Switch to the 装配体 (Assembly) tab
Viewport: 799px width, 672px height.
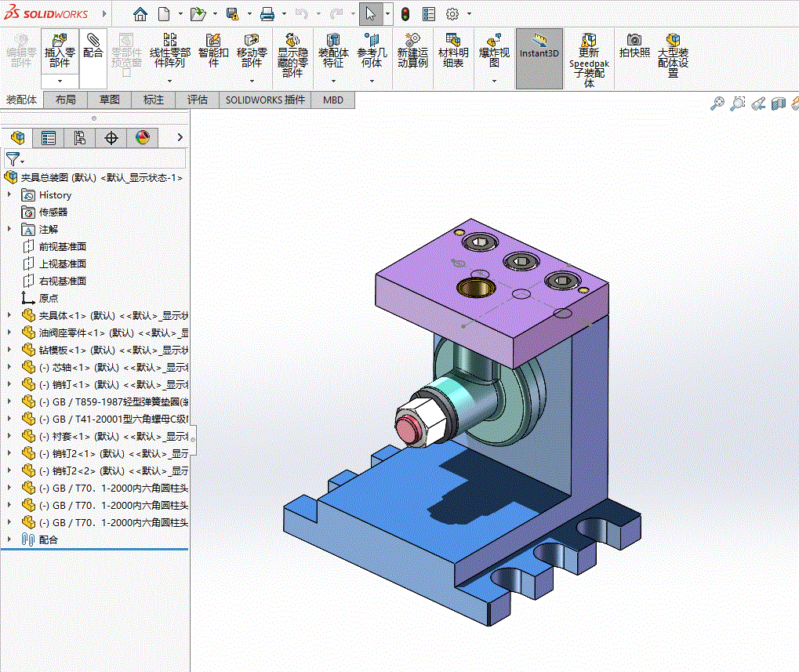click(21, 100)
